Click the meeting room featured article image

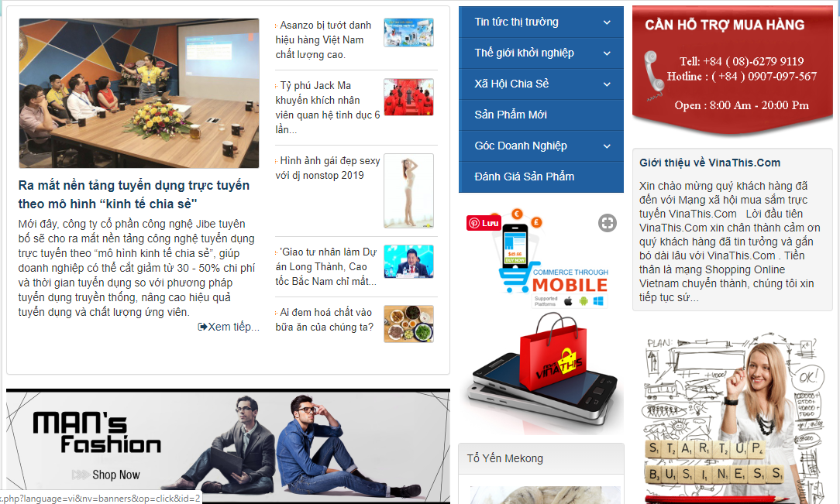[x=139, y=93]
